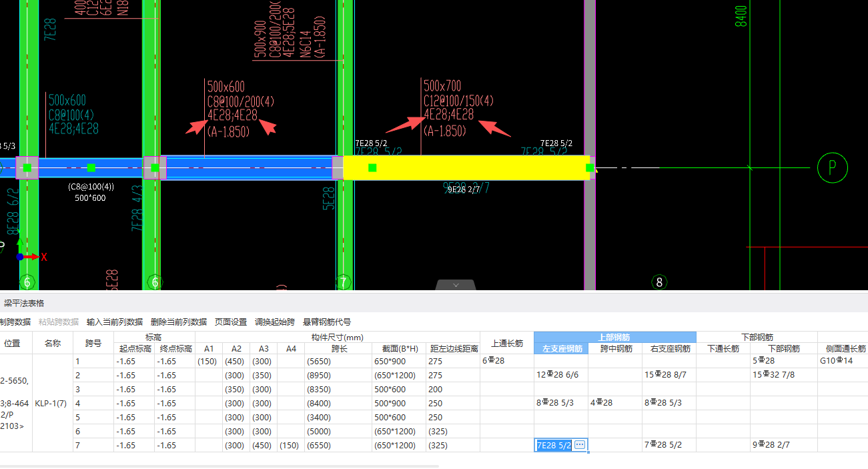Click the 跨号 column header
Viewport: 868px width, 469px height.
point(93,343)
